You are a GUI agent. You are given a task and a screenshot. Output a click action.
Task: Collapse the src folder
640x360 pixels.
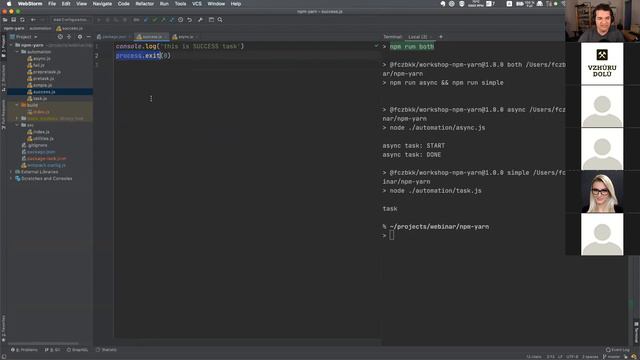(17, 125)
